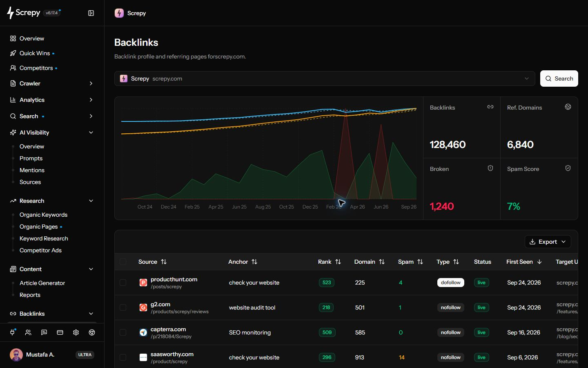Screen dimensions: 588x368
Task: Click the capterra.com favicon icon
Action: coord(143,332)
